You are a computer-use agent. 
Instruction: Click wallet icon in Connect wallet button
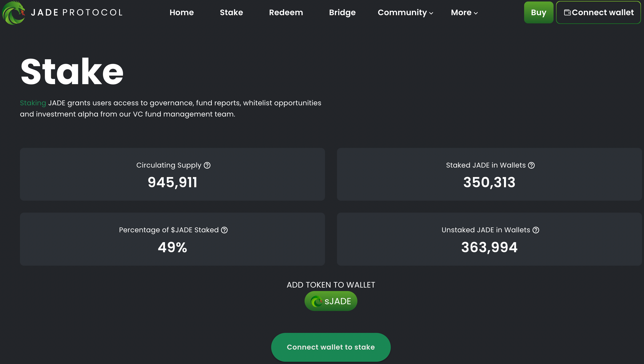[x=567, y=12]
